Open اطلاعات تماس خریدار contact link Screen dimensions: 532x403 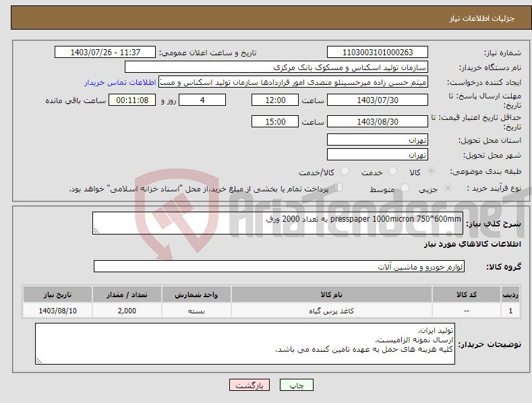tap(120, 82)
